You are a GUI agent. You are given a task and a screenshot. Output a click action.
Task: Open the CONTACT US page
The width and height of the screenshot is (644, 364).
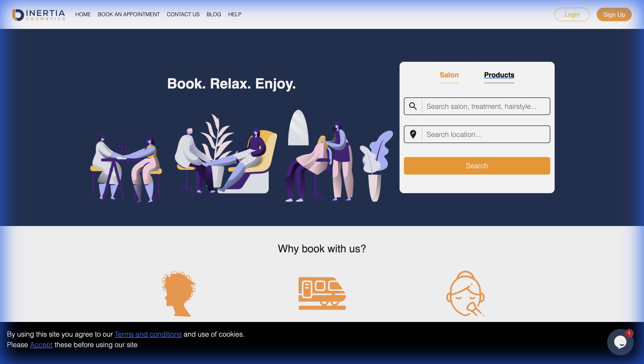pos(183,14)
